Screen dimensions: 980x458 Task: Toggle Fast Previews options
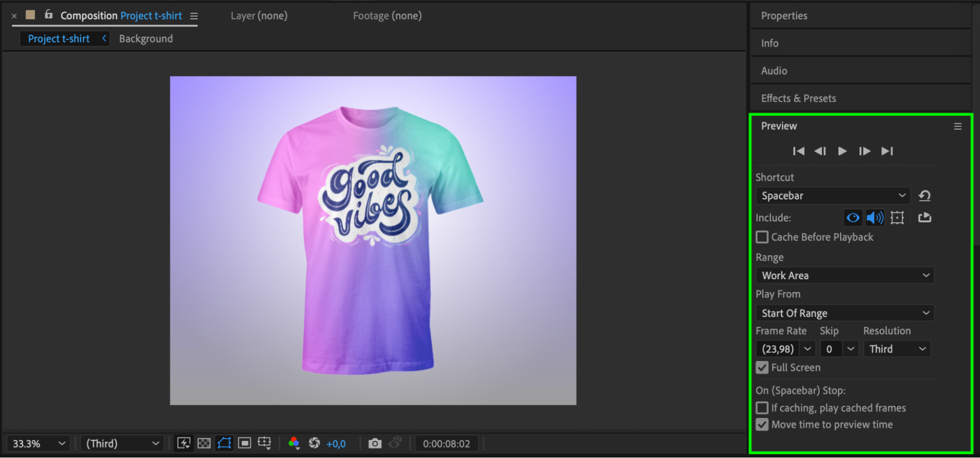point(184,443)
